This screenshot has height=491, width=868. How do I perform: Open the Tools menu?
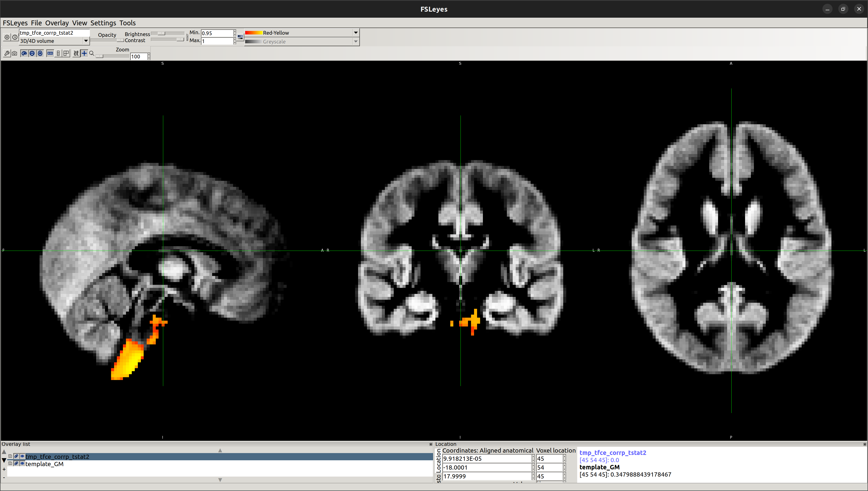(127, 23)
